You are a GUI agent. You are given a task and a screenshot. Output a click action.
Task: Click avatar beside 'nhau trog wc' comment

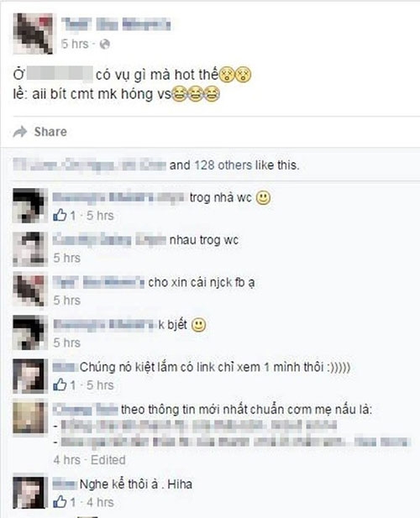pos(29,249)
